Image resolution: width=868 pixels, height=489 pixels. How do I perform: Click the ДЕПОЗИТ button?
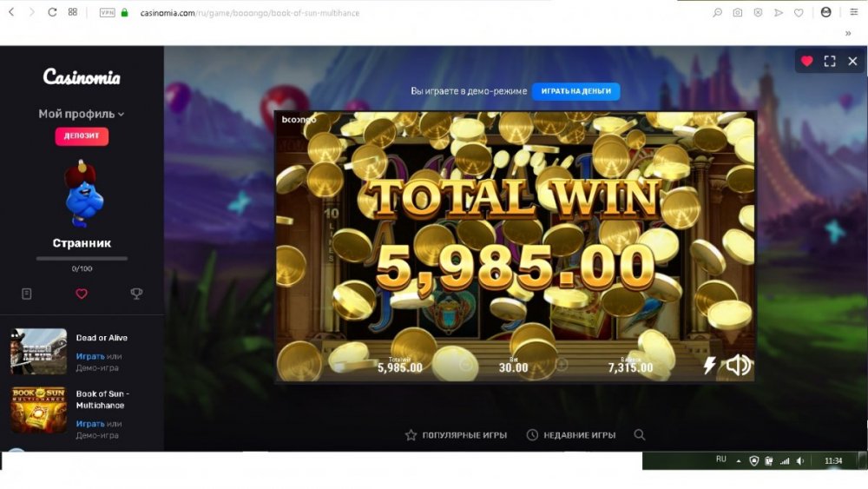tap(82, 135)
